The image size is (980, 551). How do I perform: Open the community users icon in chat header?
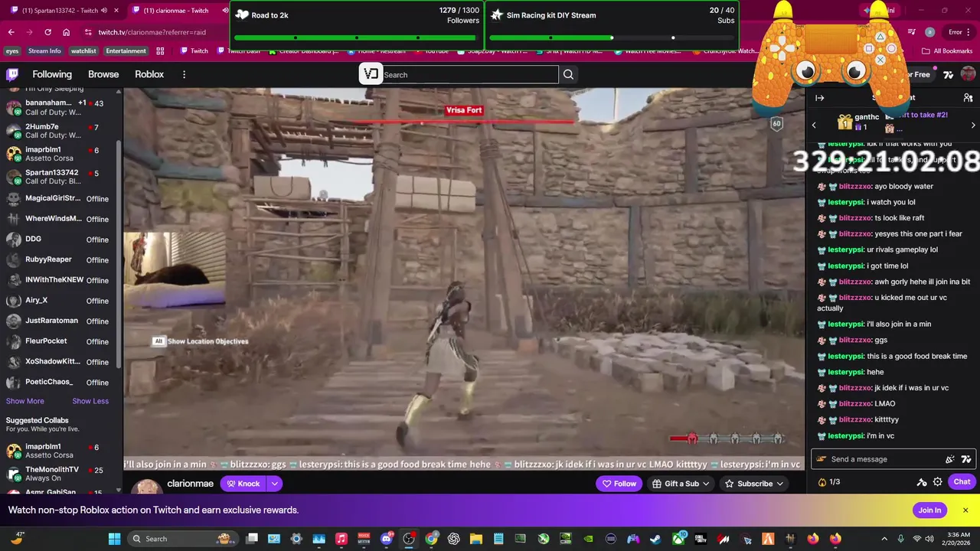968,98
